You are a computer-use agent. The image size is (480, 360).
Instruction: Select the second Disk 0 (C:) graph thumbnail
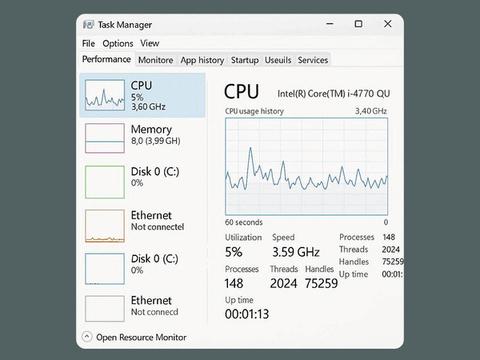point(105,269)
